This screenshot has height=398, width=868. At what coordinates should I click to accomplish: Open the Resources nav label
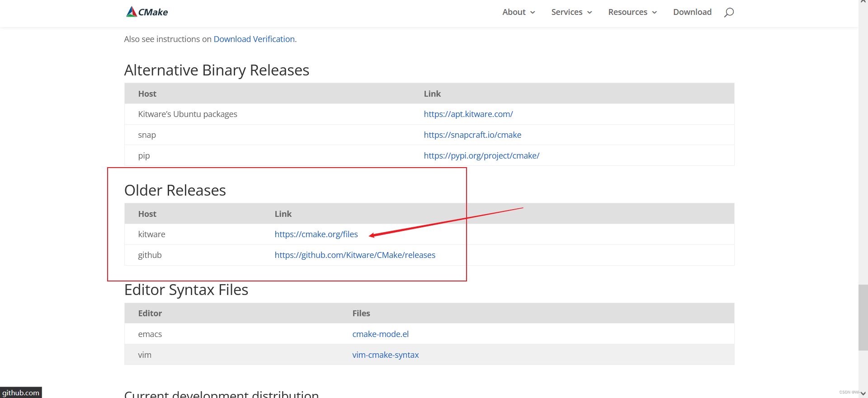pos(627,12)
